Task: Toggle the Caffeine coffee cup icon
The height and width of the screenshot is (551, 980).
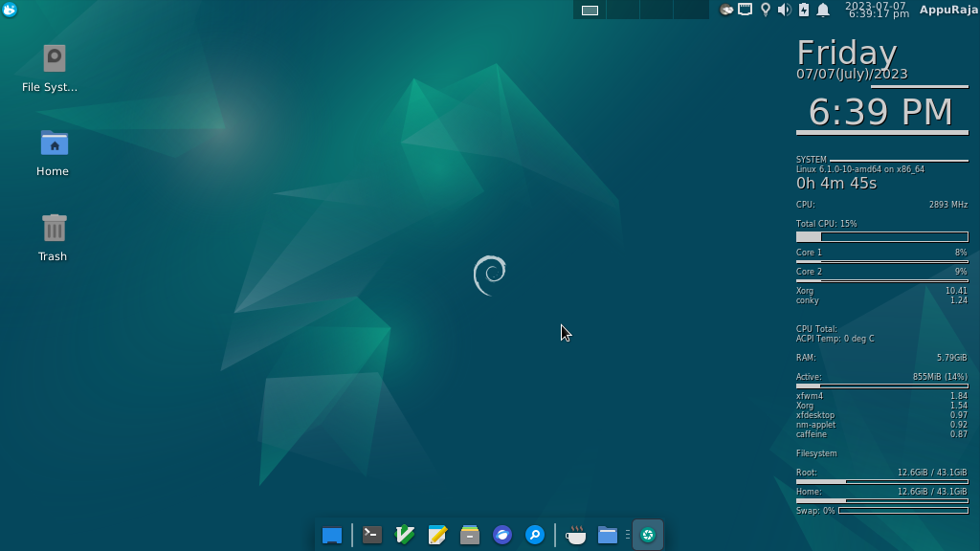Action: point(575,535)
